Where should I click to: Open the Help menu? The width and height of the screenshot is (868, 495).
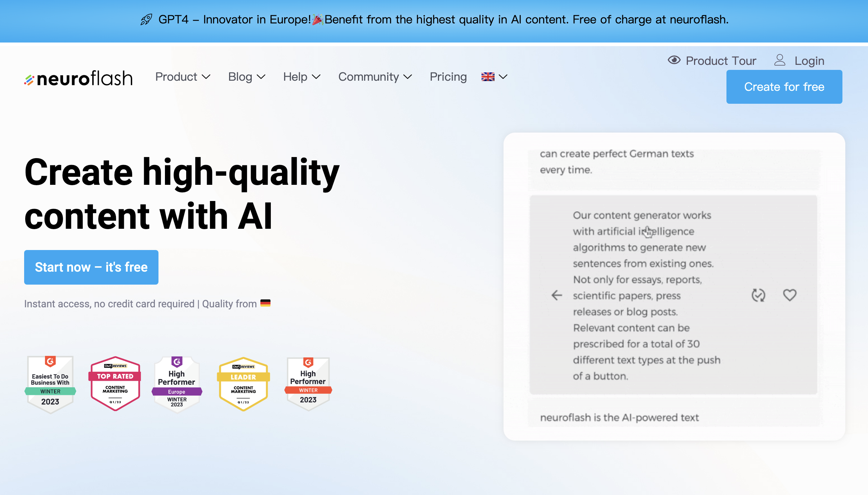(x=301, y=76)
